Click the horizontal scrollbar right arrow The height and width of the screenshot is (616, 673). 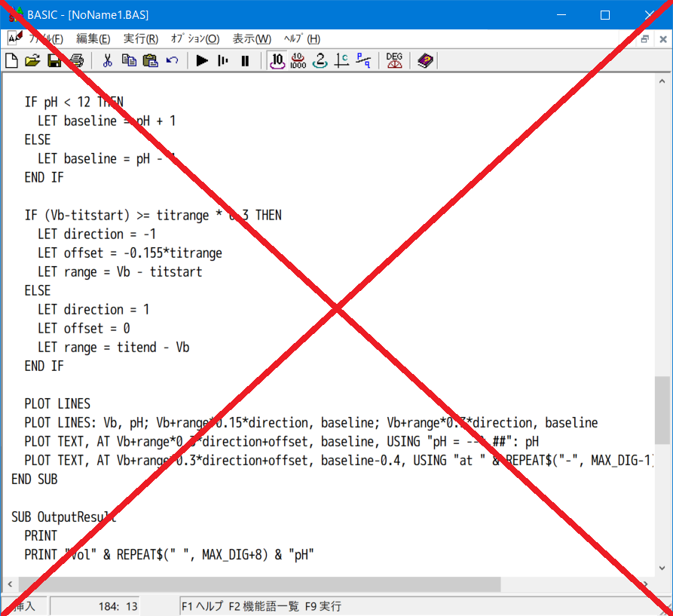coord(646,584)
